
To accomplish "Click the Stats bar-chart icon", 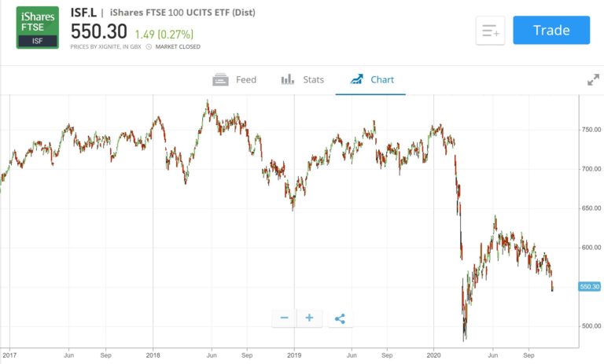I will pyautogui.click(x=288, y=79).
